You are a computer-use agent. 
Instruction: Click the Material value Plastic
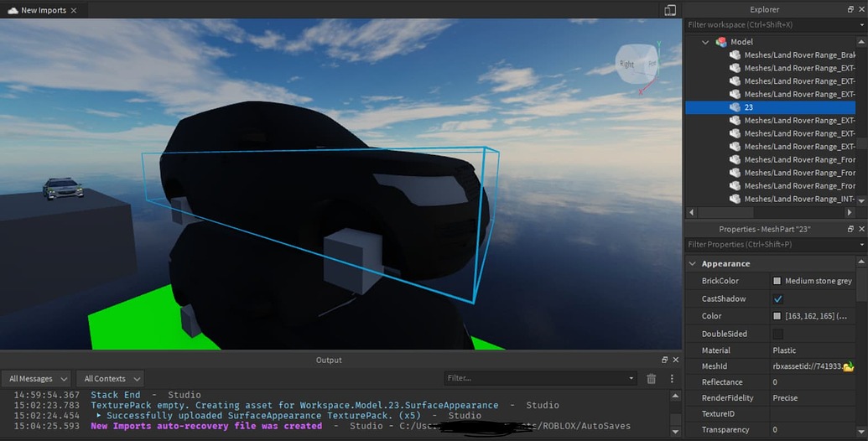point(784,350)
